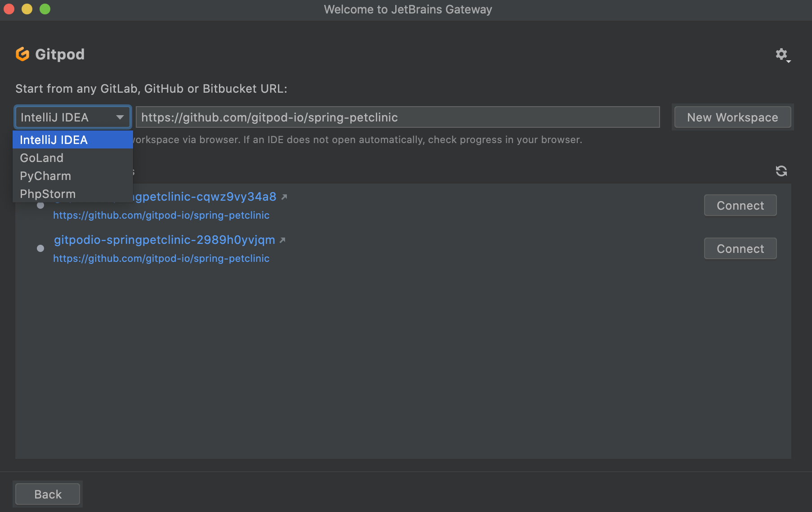Connect to the gitpodio-springpetclinic-2989h0yvjqm workspace
The width and height of the screenshot is (812, 512).
[740, 248]
